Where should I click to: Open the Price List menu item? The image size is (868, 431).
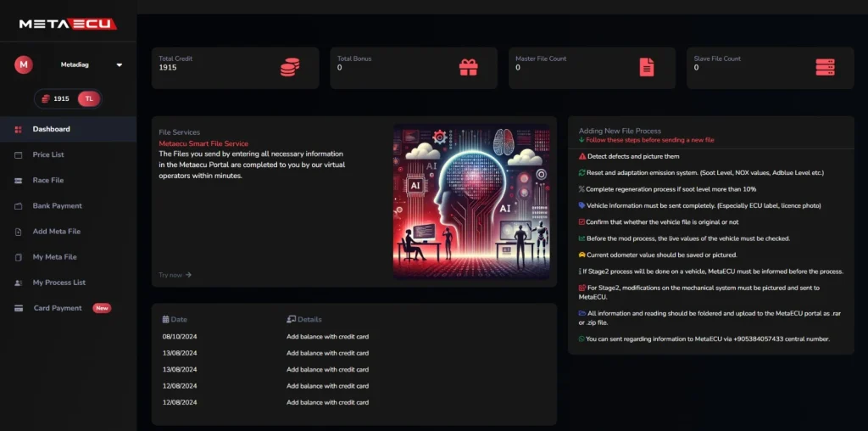(x=48, y=154)
